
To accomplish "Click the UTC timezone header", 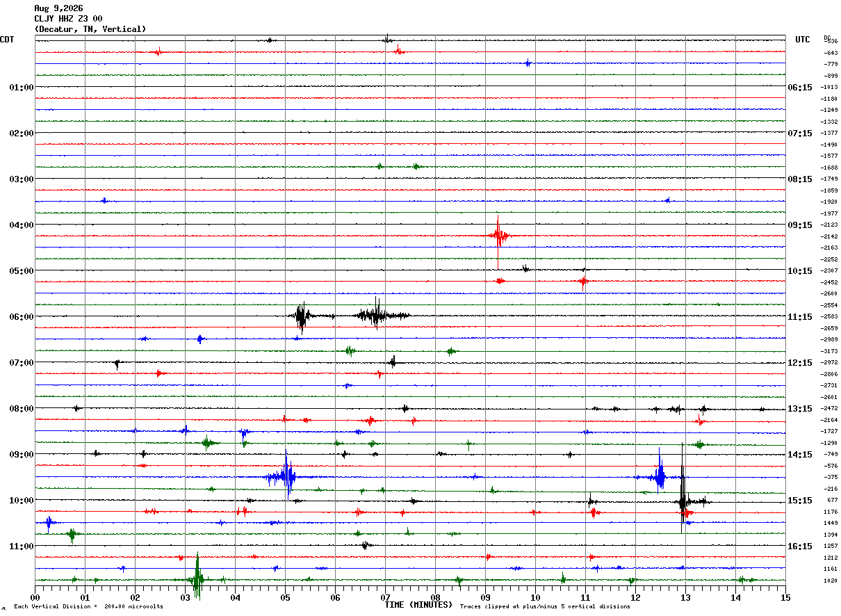I will click(803, 40).
